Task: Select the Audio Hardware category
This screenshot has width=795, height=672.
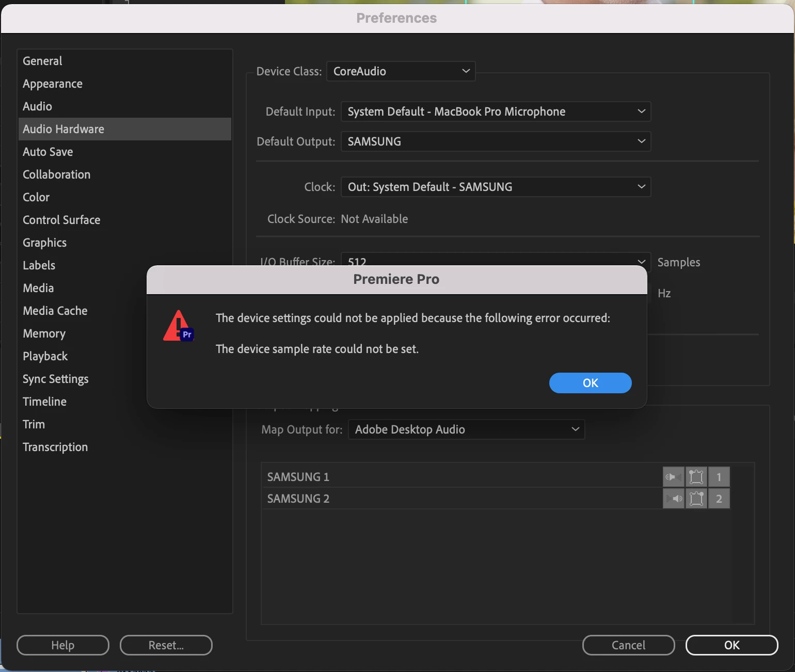Action: (x=125, y=129)
